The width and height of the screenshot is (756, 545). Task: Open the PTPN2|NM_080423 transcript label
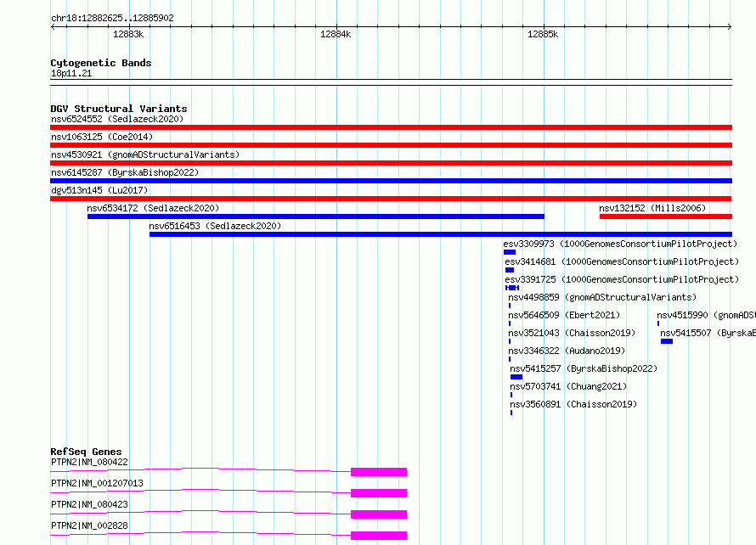[x=90, y=504]
